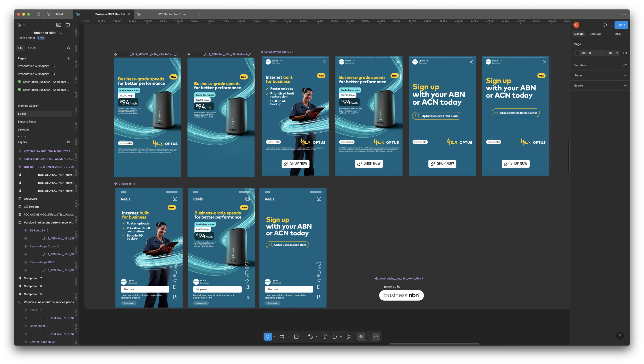The height and width of the screenshot is (364, 644).
Task: Select the Pen tool
Action: coord(310,337)
